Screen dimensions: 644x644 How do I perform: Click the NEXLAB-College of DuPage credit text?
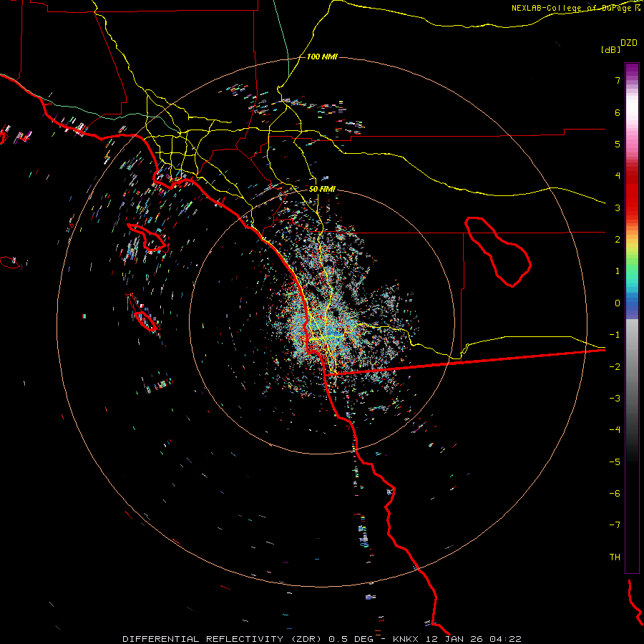click(x=576, y=8)
